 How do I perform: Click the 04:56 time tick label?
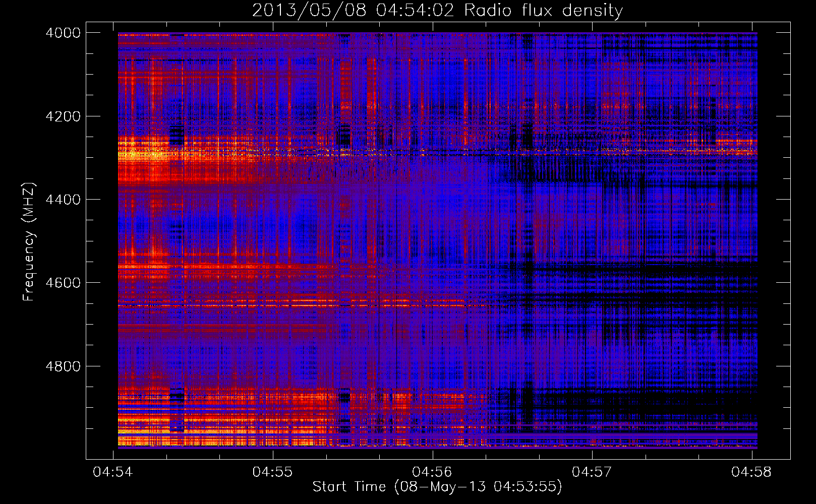click(x=432, y=472)
